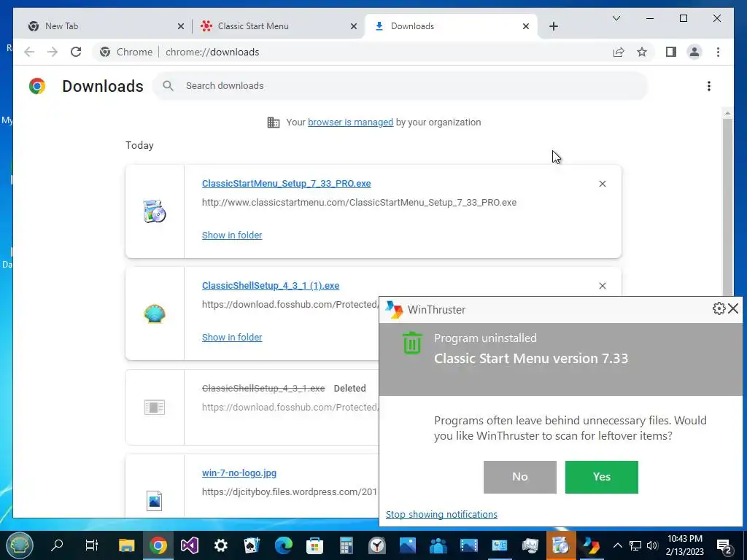Open the Downloads page more actions menu
Image resolution: width=747 pixels, height=560 pixels.
[709, 86]
